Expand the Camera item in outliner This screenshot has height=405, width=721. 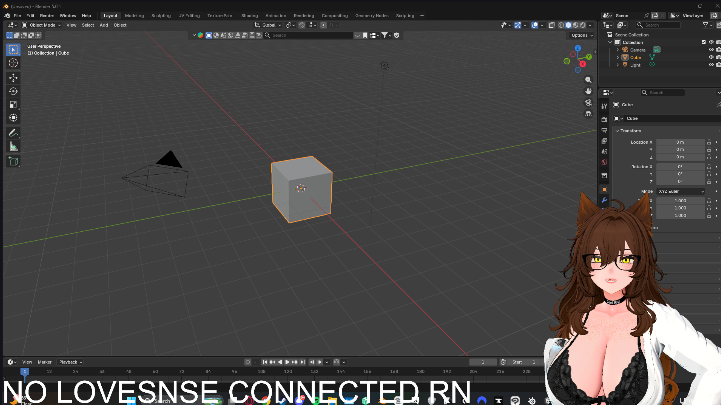tap(618, 50)
